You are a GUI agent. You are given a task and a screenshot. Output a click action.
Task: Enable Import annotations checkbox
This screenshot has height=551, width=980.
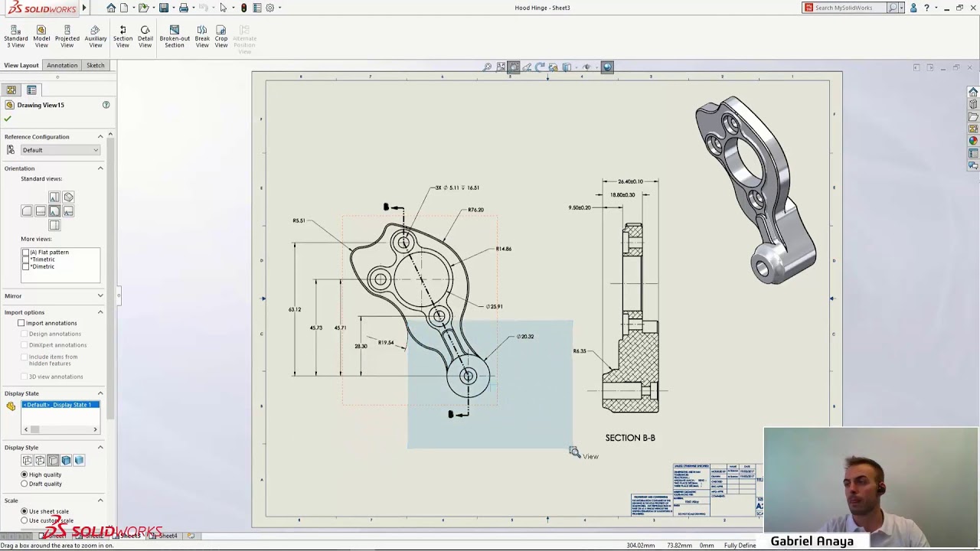(x=21, y=323)
